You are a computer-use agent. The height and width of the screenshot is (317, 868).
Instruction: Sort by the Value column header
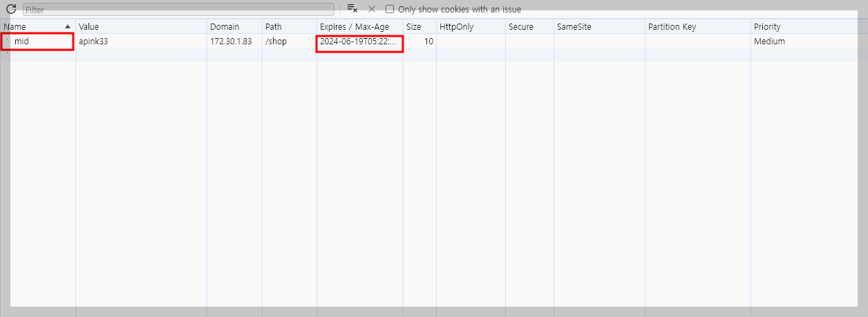141,26
